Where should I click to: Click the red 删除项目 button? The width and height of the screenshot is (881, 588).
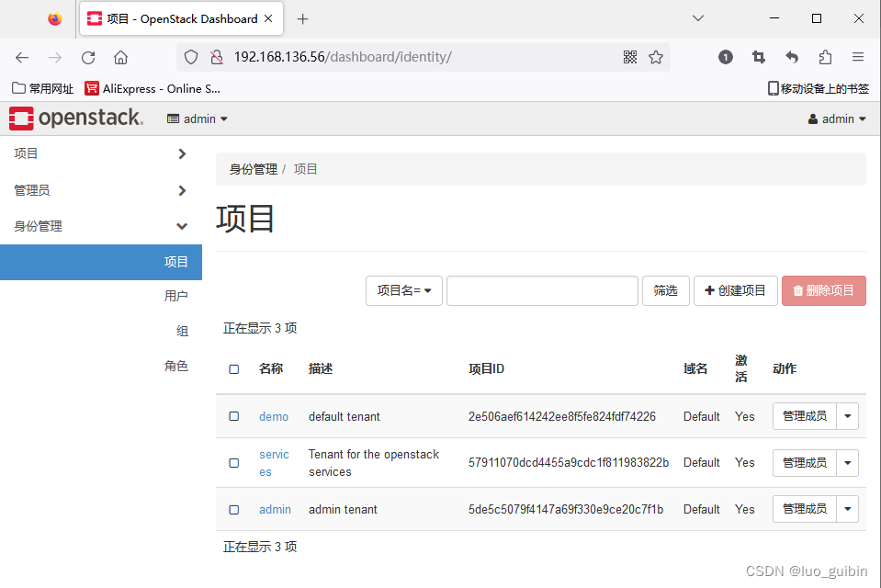823,290
